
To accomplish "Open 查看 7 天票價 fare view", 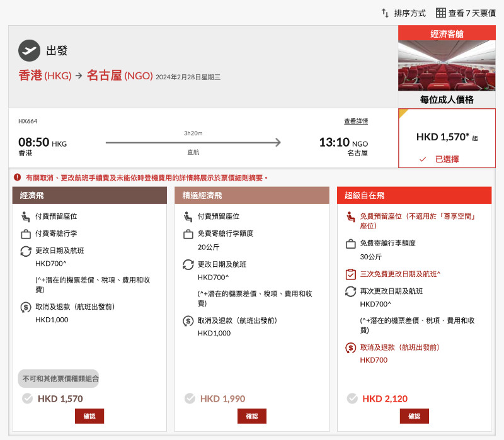I will pos(472,13).
